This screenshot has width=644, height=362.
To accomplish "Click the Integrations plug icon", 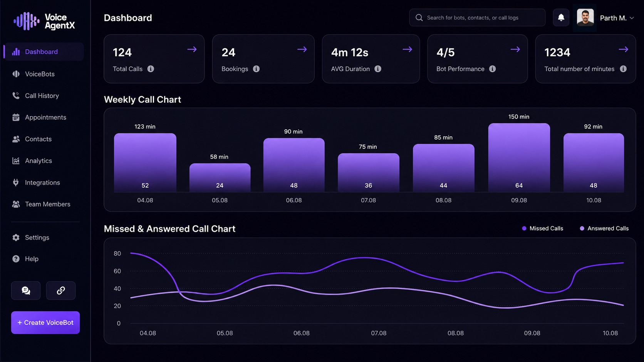I will [x=16, y=182].
